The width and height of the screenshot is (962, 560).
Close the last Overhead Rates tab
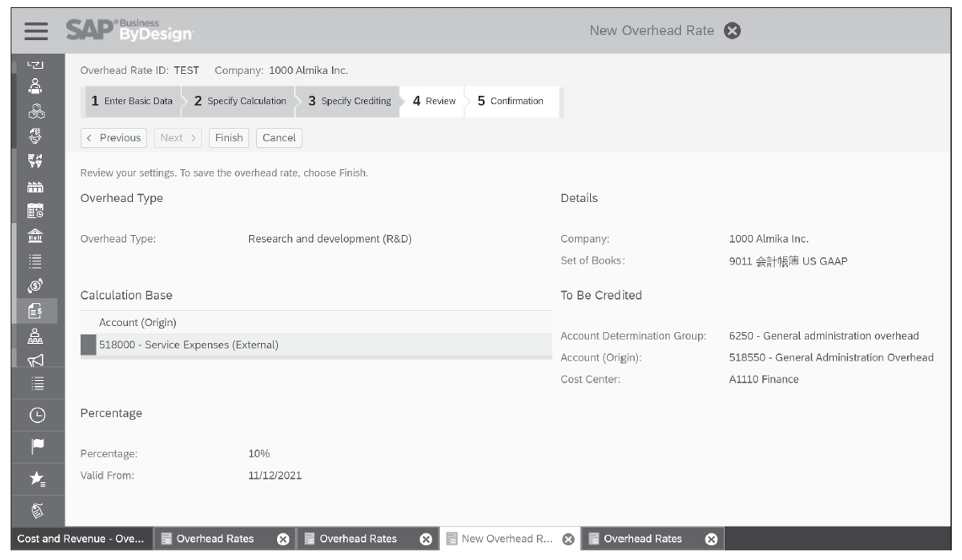[711, 538]
